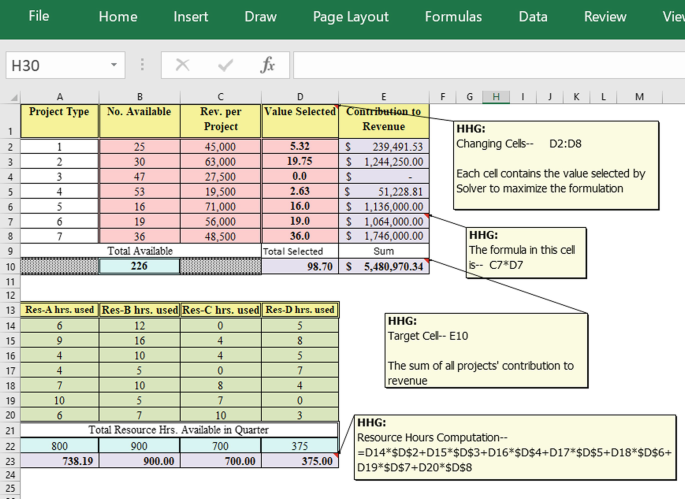Select cell with value 19.75

(x=300, y=161)
